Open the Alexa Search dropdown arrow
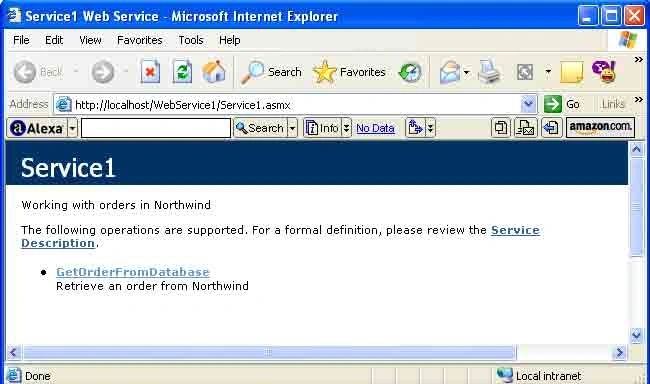 coord(292,128)
